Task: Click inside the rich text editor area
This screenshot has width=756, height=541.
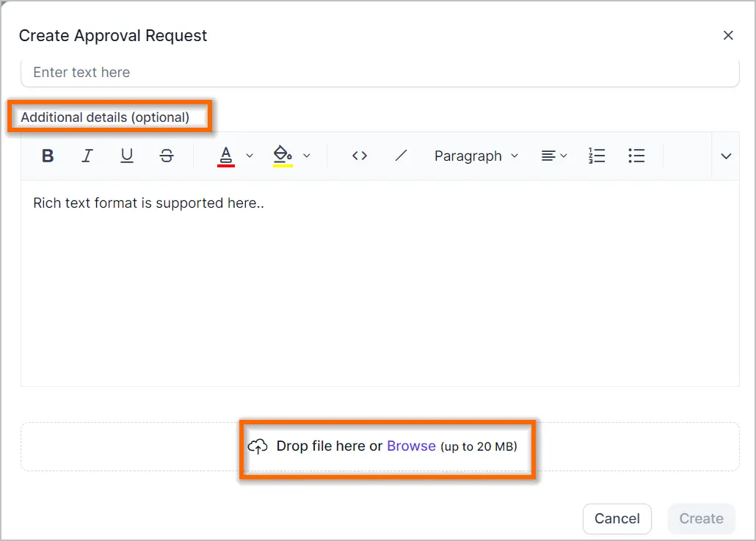Action: (380, 283)
